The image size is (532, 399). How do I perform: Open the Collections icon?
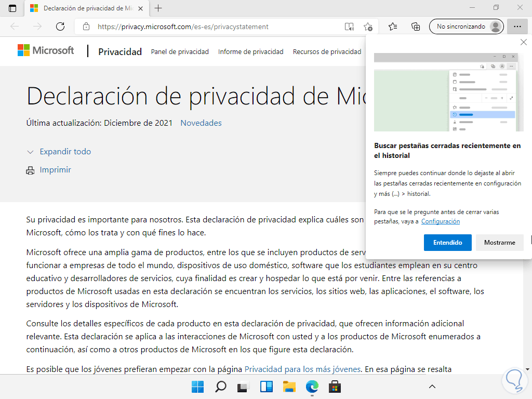click(416, 26)
